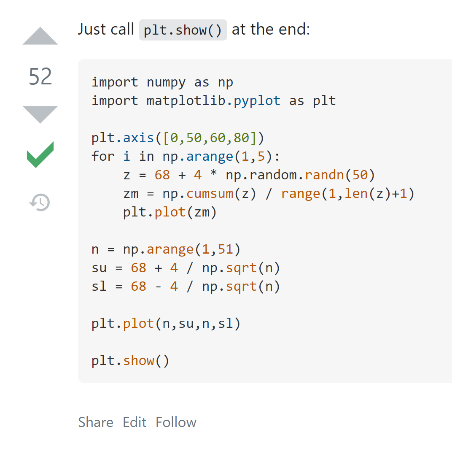Click the plt.plot(n,su,n,sl) line
452x476 pixels.
166,324
